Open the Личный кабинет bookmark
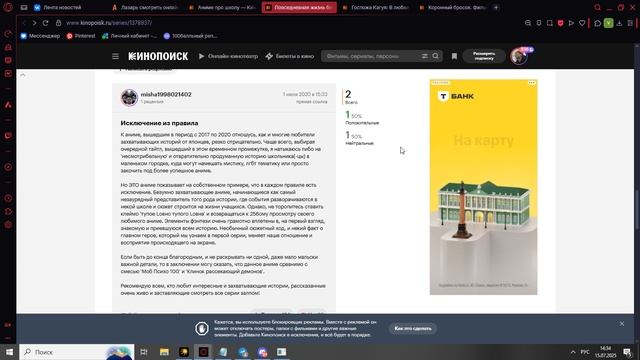The width and height of the screenshot is (640, 360). tap(129, 36)
